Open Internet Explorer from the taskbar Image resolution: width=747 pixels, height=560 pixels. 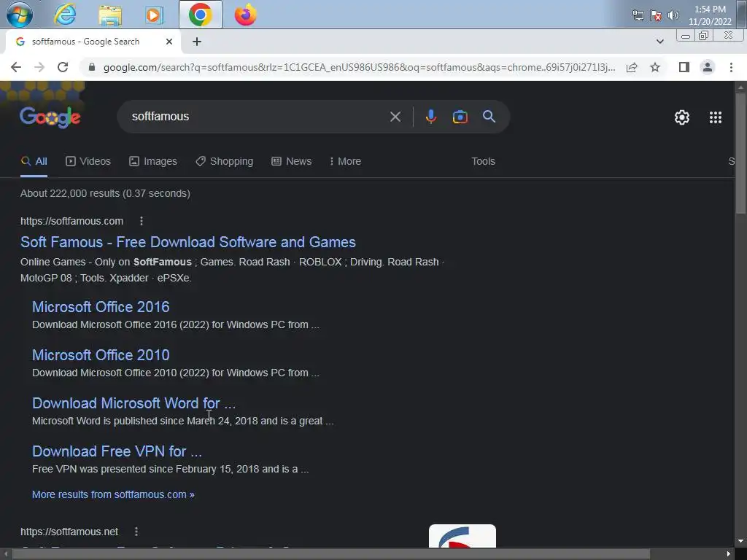click(65, 15)
